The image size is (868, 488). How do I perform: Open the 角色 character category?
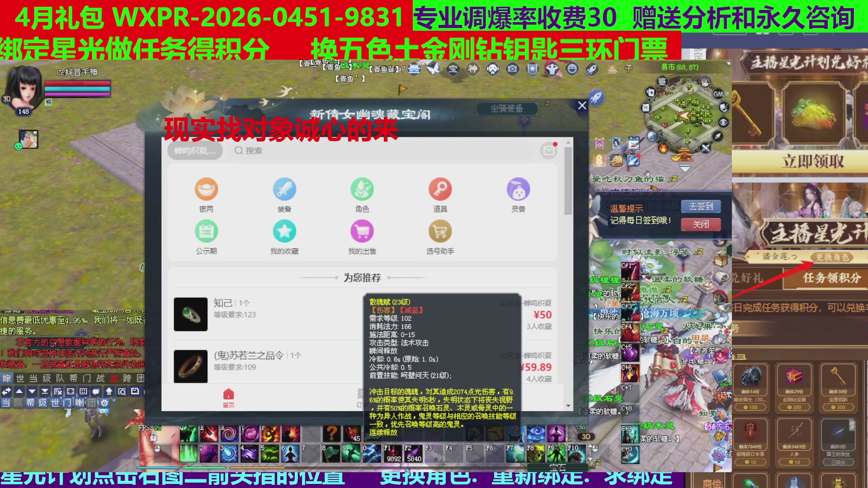pos(362,195)
